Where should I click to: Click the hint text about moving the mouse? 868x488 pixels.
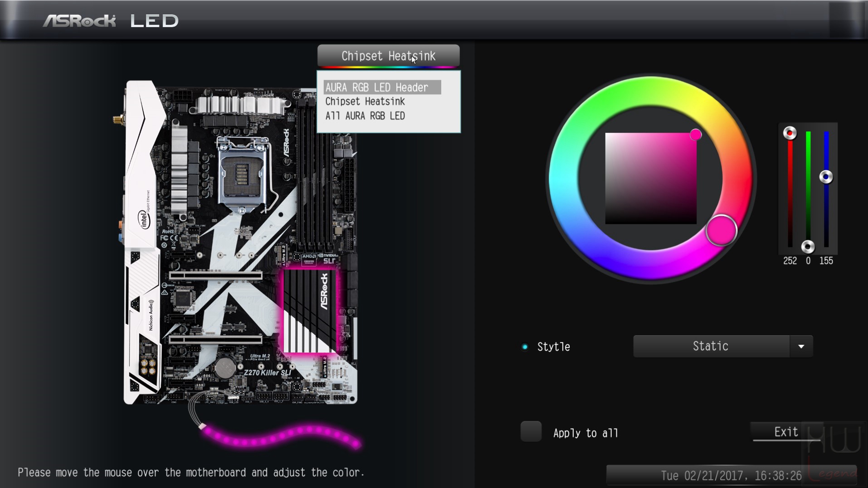point(191,473)
